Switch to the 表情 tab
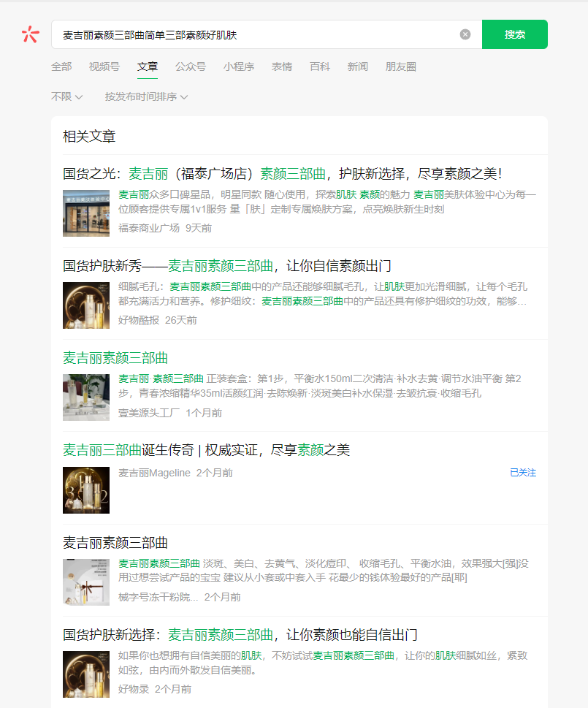 pos(282,66)
